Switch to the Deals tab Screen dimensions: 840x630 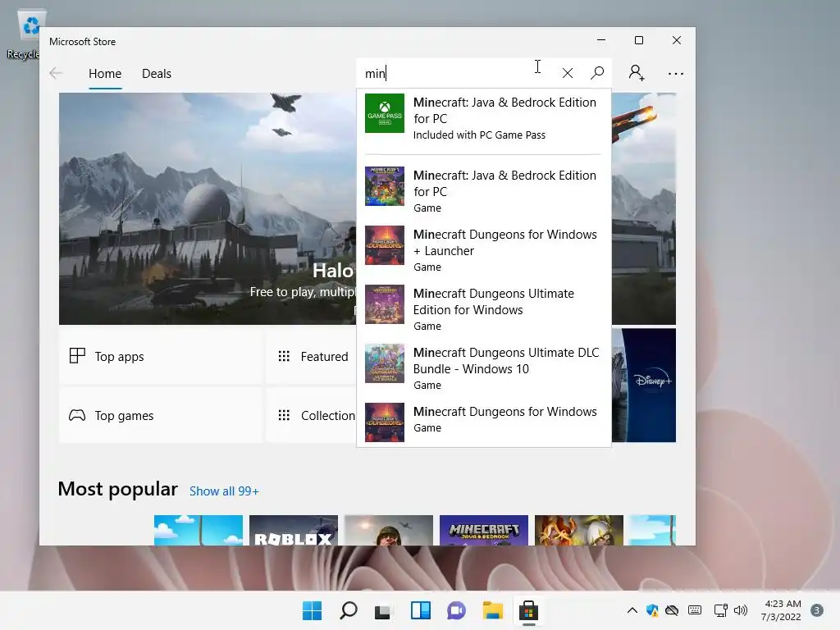[157, 73]
